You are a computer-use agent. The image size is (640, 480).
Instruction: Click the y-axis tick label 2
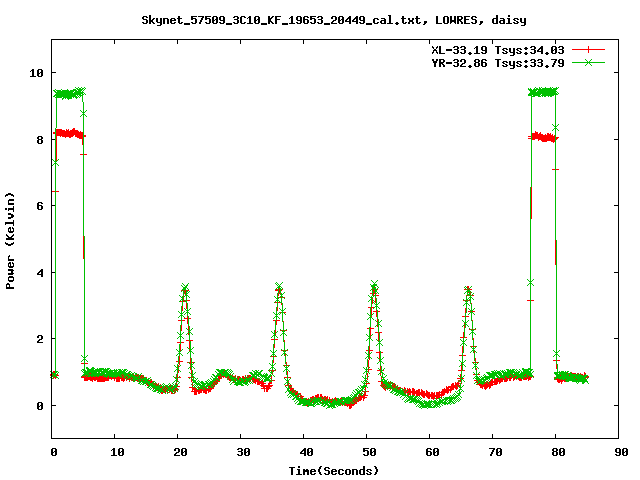(40, 339)
